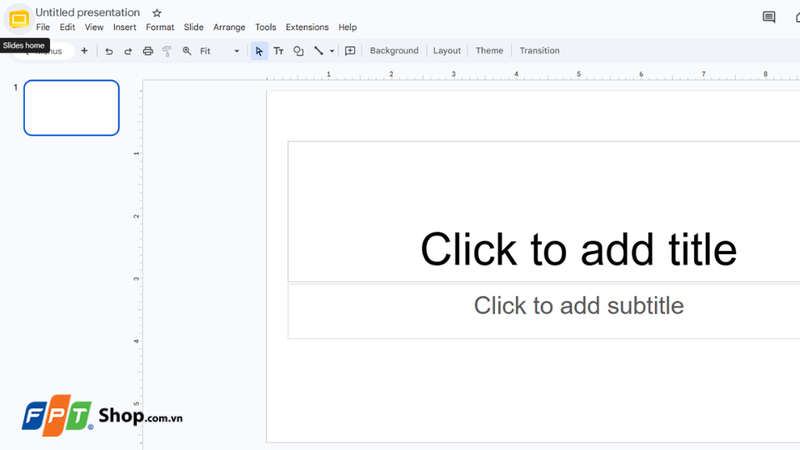Click the 'Click to add title' placeholder
Viewport: 800px width, 450px height.
click(543, 212)
